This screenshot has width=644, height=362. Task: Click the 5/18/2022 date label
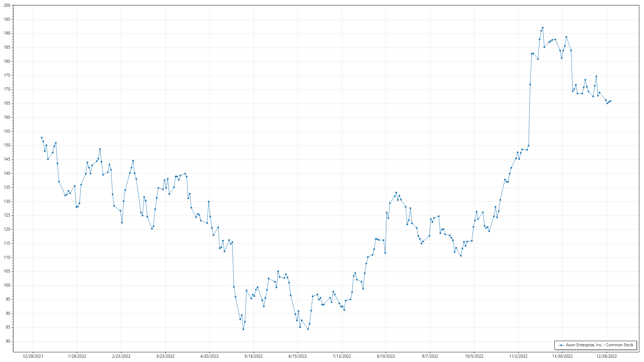(x=254, y=356)
